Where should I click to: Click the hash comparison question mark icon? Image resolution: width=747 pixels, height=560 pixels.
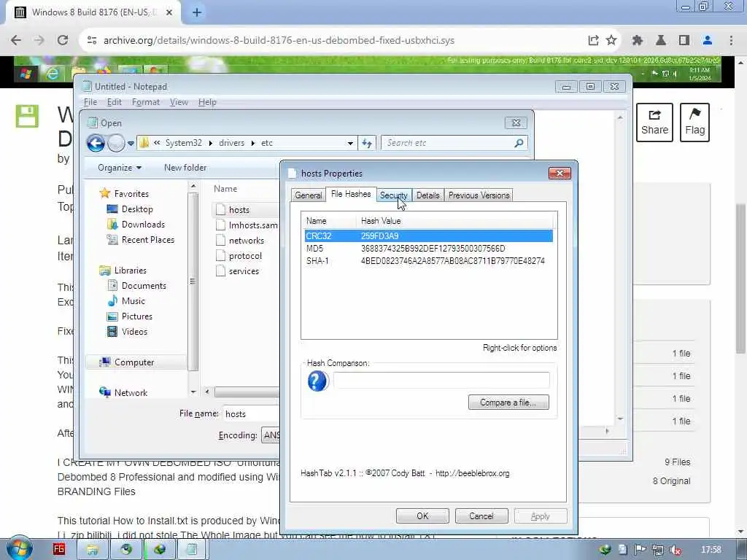(318, 381)
